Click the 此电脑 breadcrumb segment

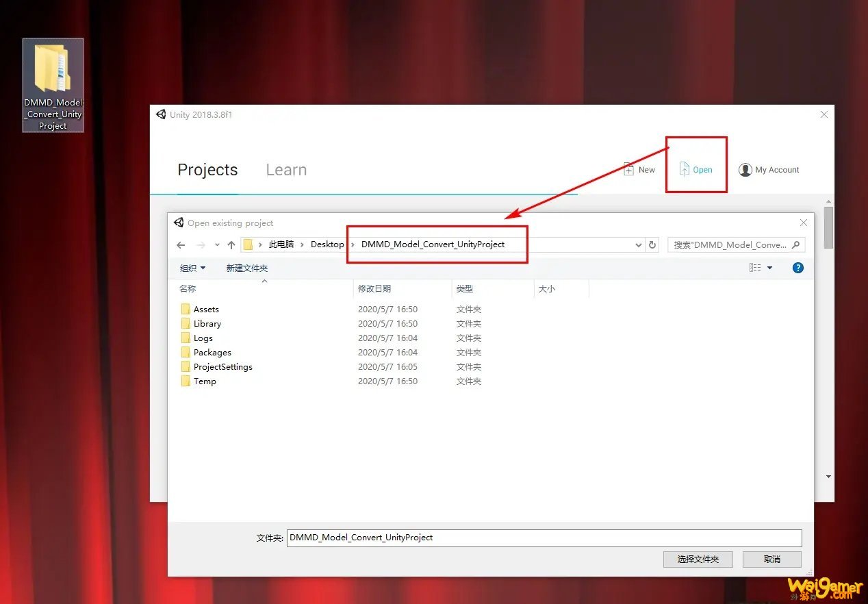click(281, 244)
